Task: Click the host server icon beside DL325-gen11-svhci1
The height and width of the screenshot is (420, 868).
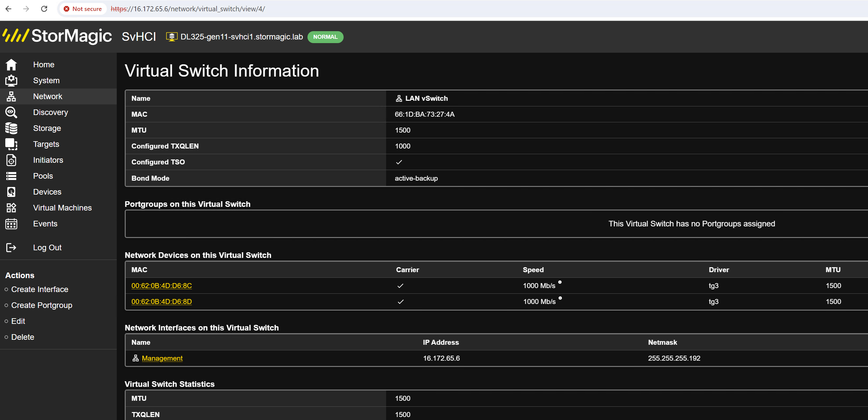Action: (172, 37)
